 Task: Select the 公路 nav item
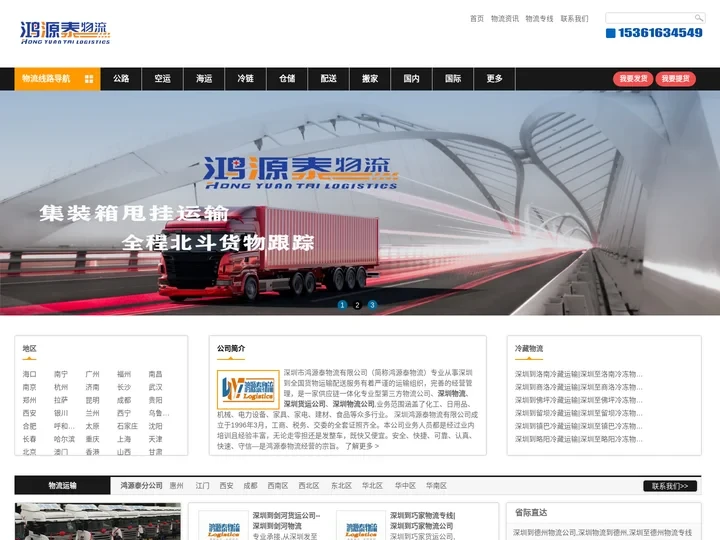pyautogui.click(x=121, y=79)
